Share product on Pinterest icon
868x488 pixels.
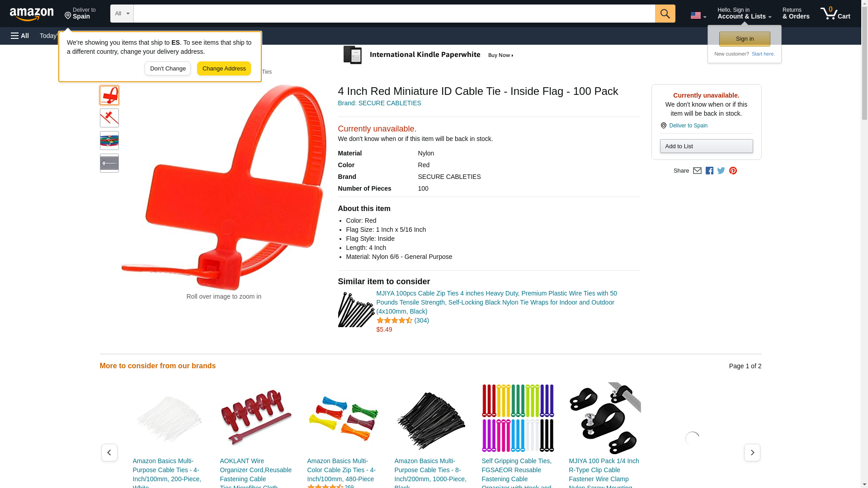(x=733, y=171)
